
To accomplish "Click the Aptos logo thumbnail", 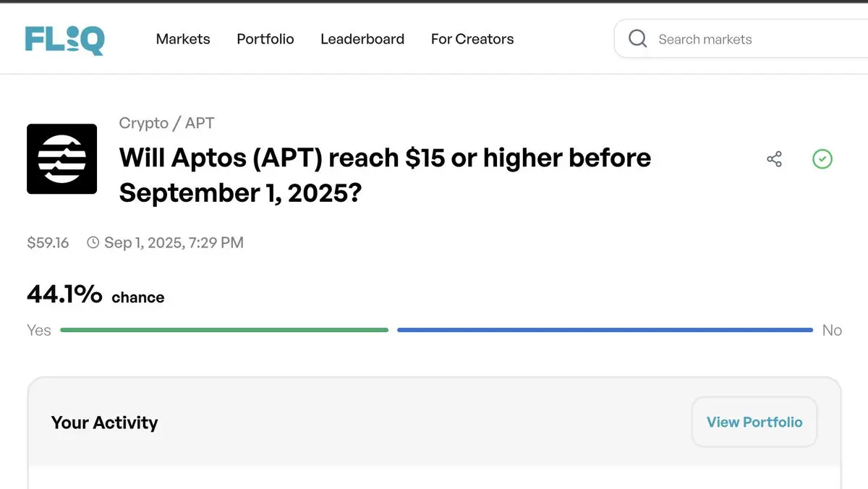I will 61,159.
